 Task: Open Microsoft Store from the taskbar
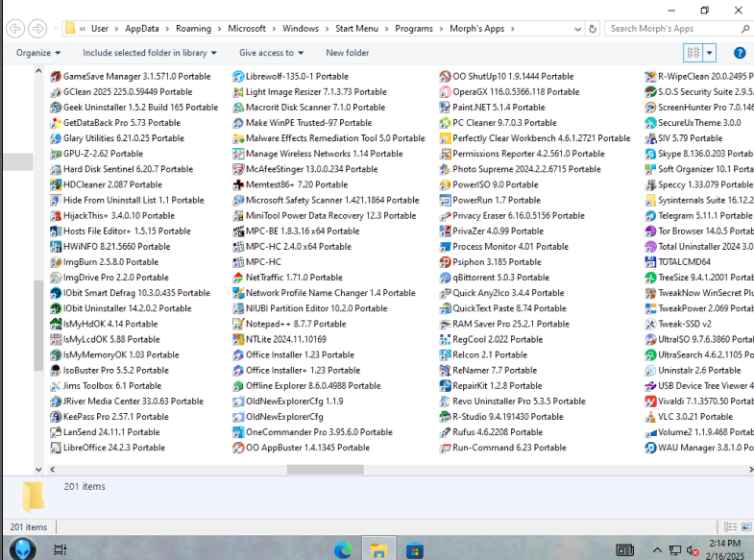point(415,549)
